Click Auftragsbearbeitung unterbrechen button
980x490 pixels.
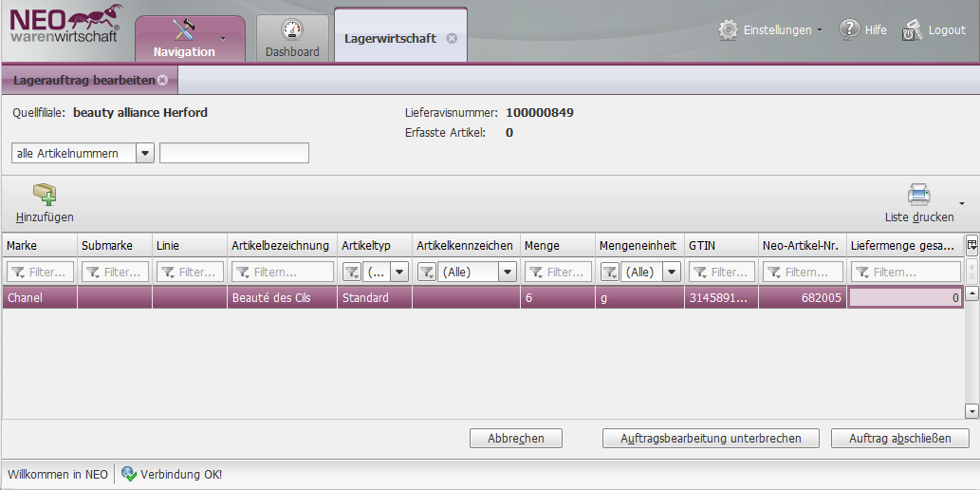(x=711, y=438)
